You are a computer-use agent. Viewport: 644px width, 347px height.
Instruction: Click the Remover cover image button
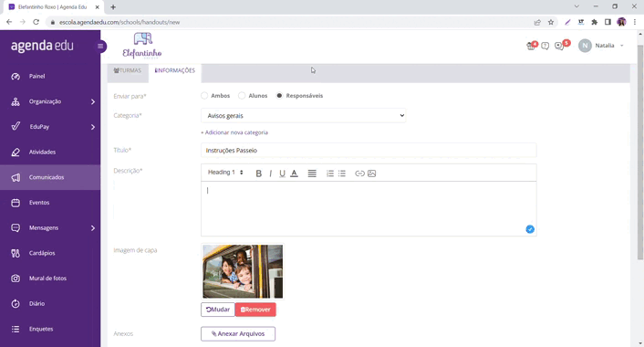click(x=255, y=310)
